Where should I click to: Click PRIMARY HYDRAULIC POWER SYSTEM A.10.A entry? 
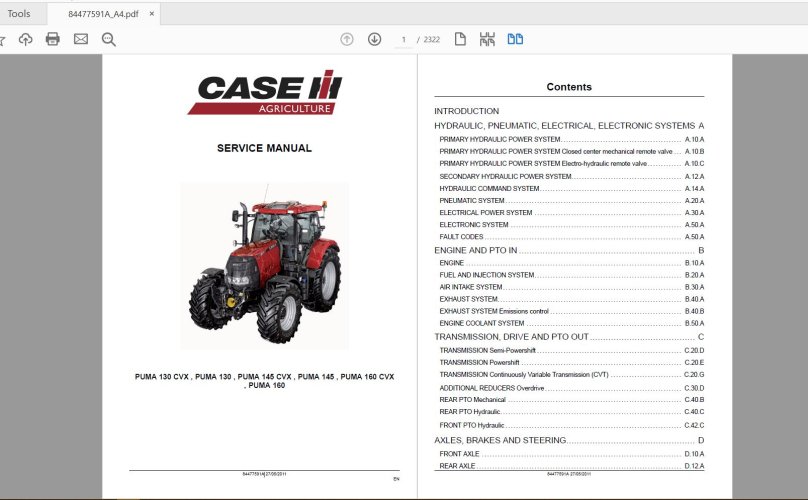click(x=571, y=139)
